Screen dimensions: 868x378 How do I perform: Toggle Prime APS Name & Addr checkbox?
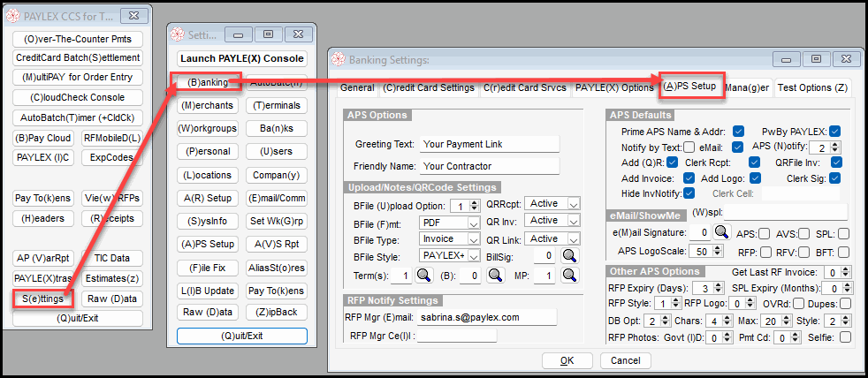click(738, 132)
